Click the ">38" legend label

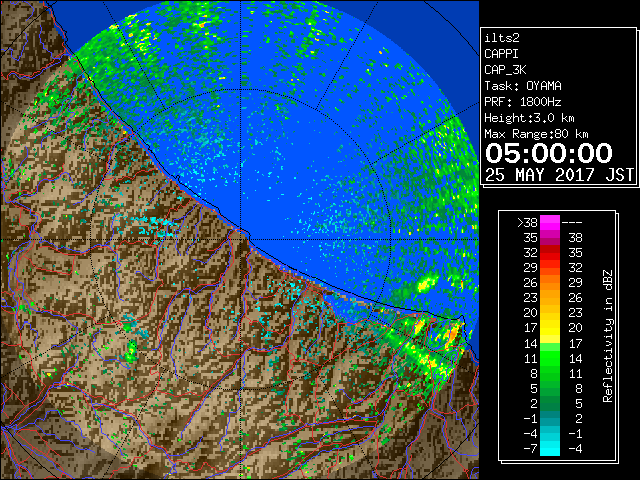(528, 223)
